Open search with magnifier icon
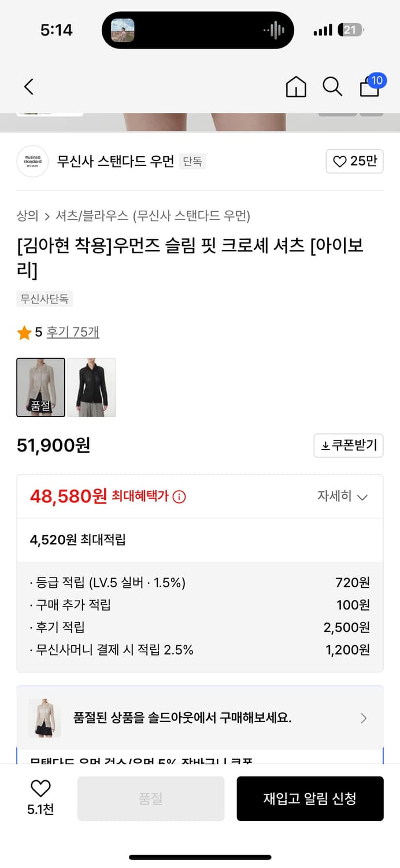This screenshot has width=400, height=868. pyautogui.click(x=332, y=87)
